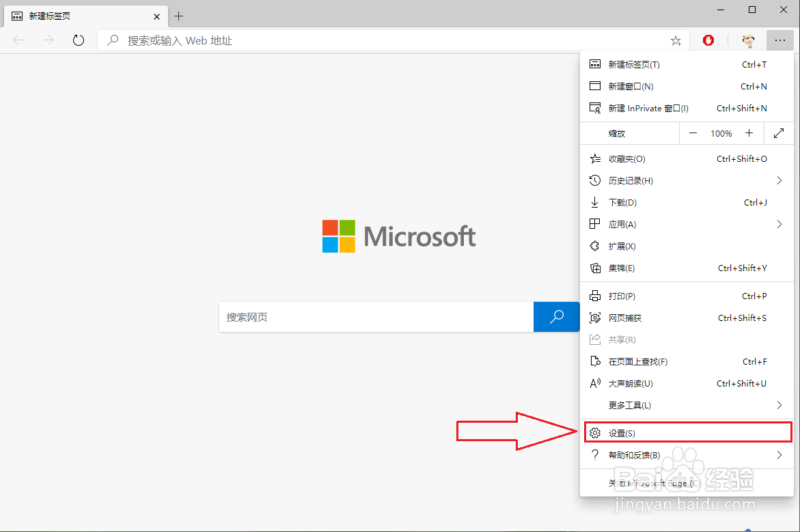Open 应用(A) menu entry

[687, 225]
